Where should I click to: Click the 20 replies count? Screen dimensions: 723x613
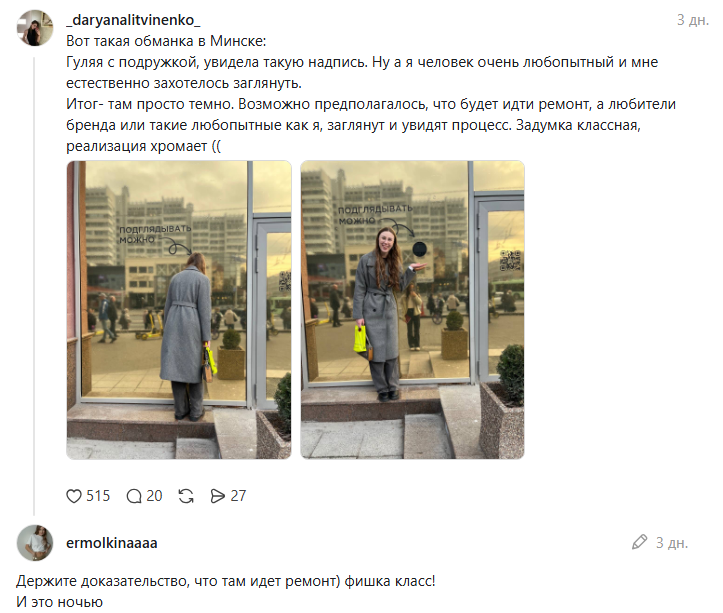click(154, 496)
